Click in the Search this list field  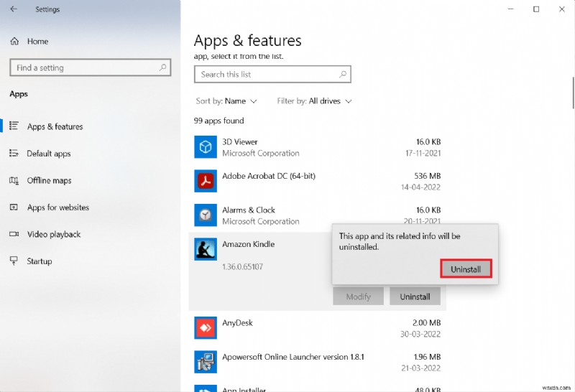pos(272,75)
